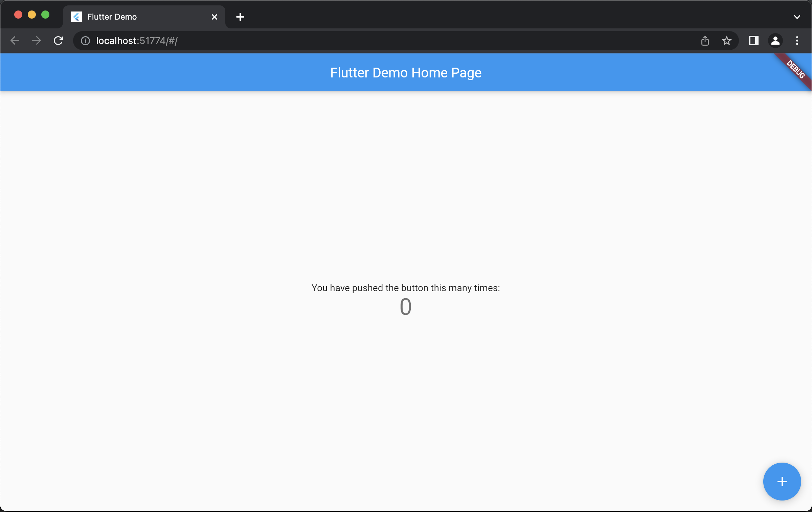Click the counter number zero
This screenshot has width=812, height=512.
coord(406,307)
